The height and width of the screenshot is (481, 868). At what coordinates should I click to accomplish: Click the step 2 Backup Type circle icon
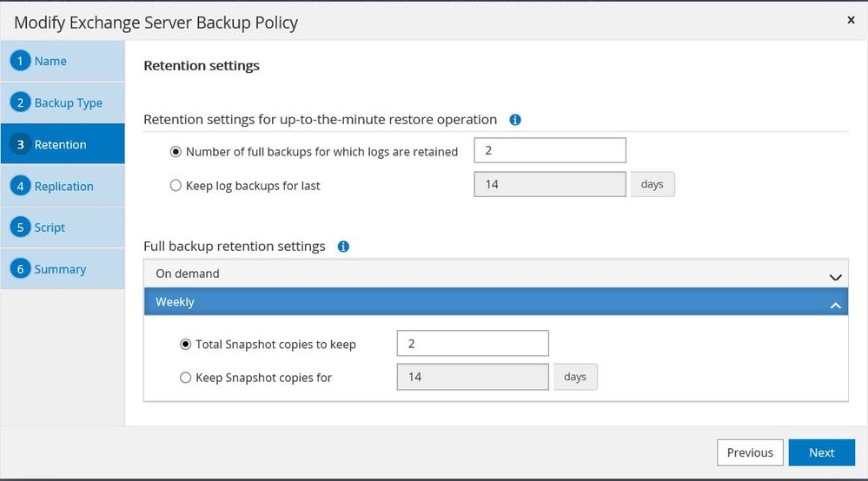click(20, 102)
